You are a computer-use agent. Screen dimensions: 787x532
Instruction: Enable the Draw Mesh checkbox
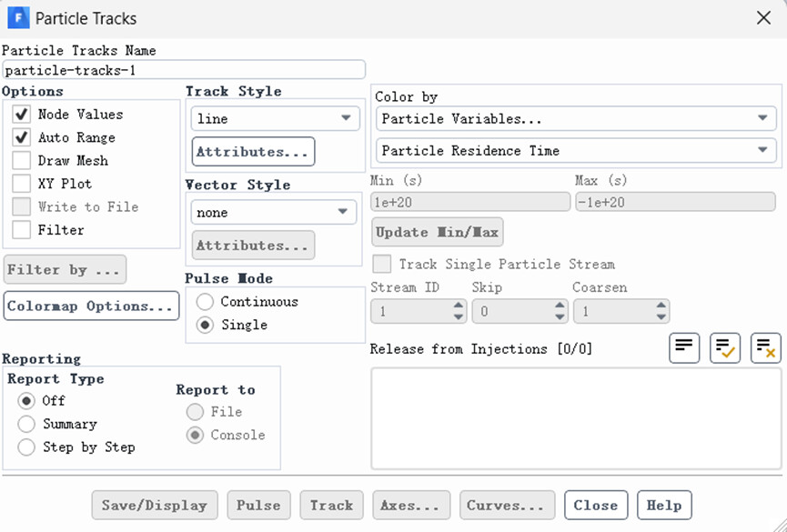coord(22,161)
